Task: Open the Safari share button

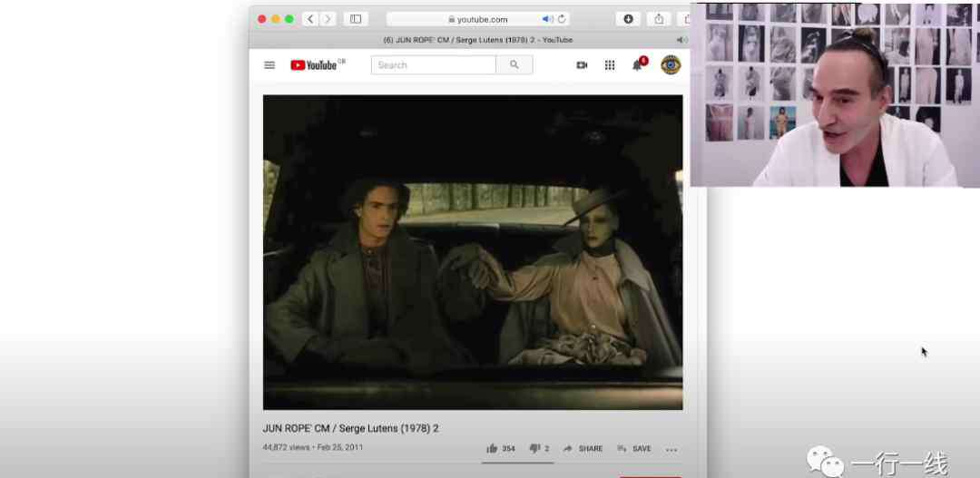Action: pyautogui.click(x=660, y=19)
